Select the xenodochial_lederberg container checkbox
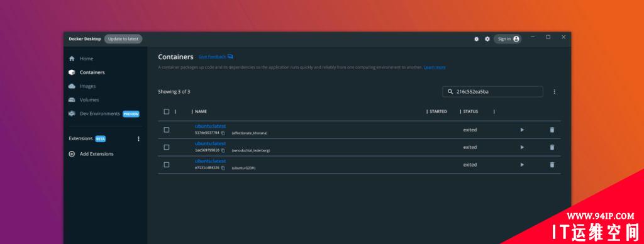 166,147
